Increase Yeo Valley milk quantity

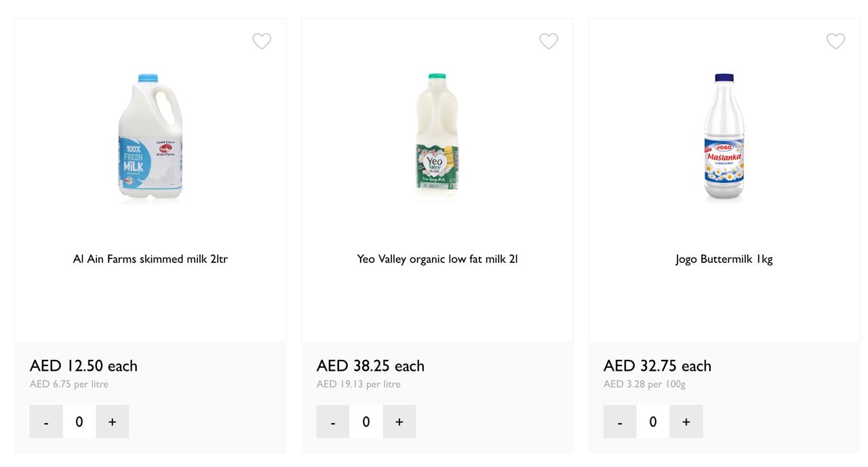pyautogui.click(x=399, y=422)
